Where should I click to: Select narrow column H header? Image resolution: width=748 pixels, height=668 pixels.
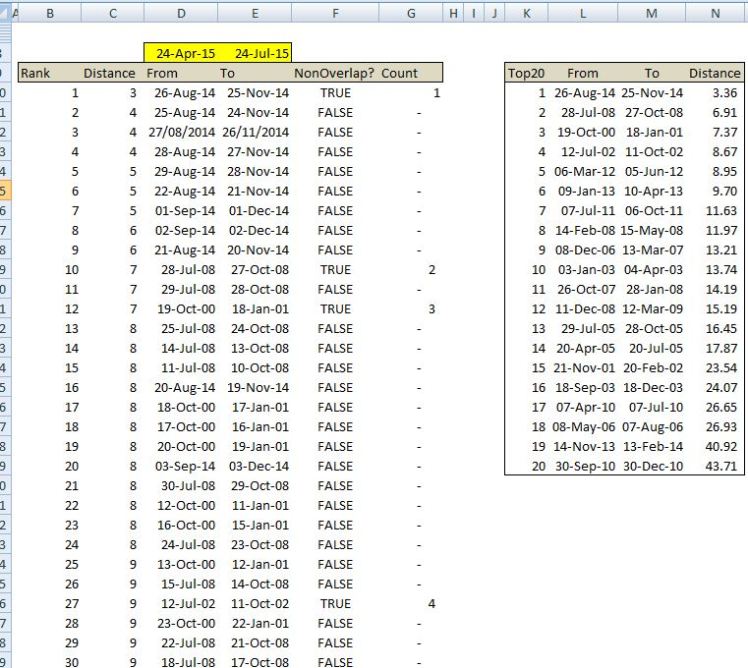click(x=454, y=11)
